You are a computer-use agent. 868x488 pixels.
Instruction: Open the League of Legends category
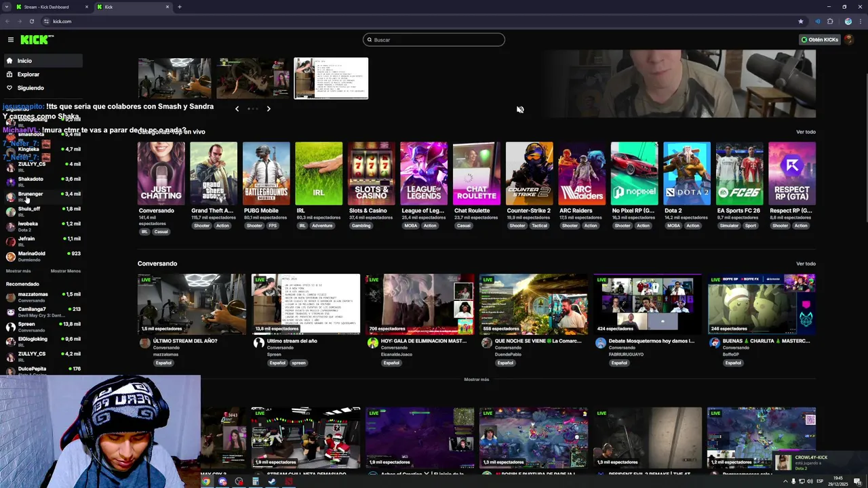(424, 174)
